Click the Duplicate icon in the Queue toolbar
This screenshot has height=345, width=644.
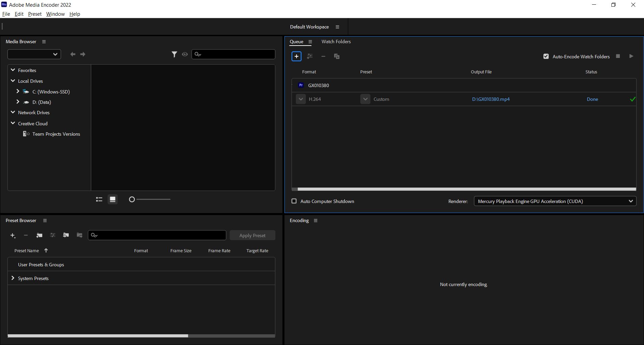[x=336, y=56]
